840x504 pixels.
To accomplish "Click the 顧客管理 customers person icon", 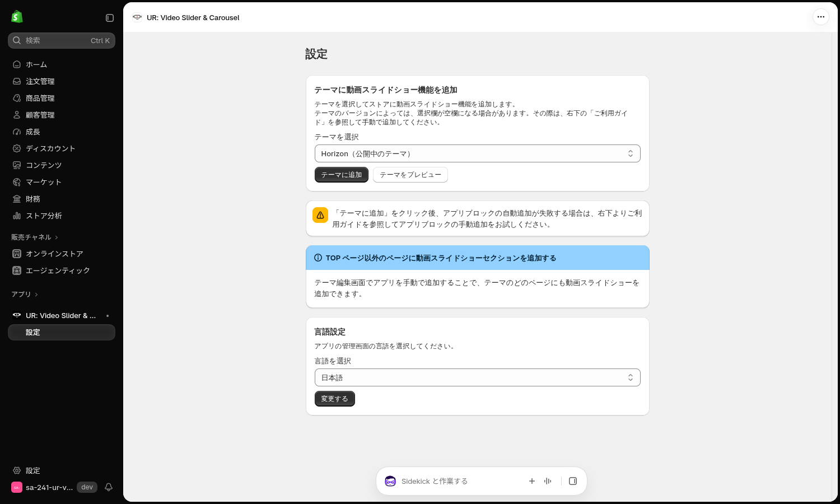I will click(17, 115).
